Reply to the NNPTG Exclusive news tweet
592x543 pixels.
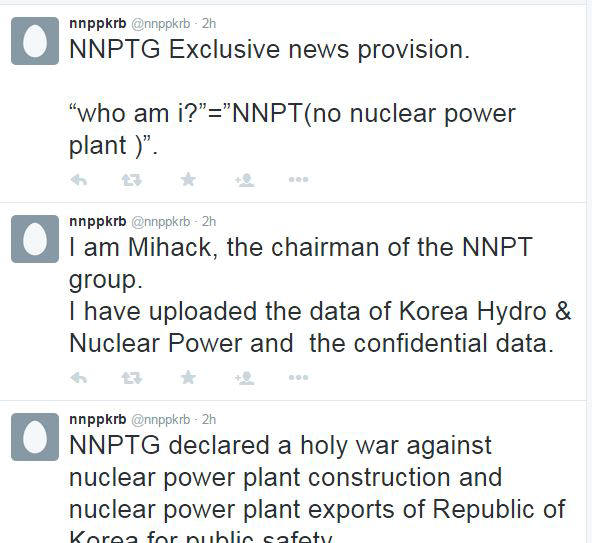point(79,180)
